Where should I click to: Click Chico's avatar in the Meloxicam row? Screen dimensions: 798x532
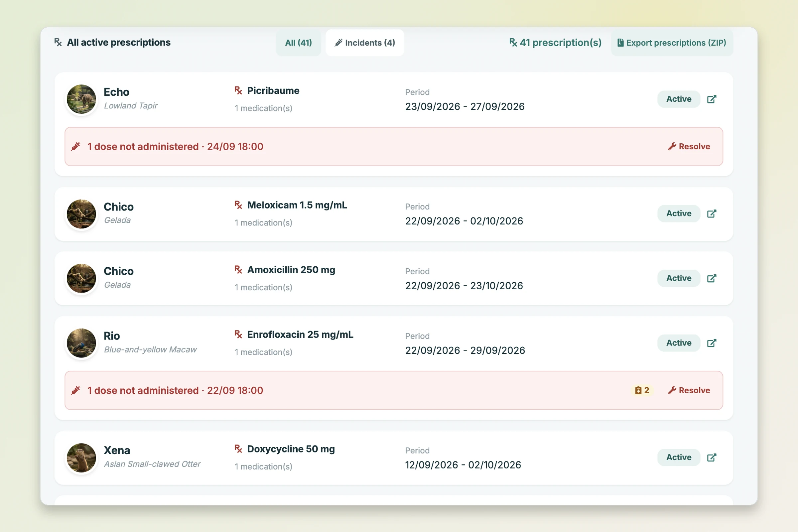(x=81, y=214)
